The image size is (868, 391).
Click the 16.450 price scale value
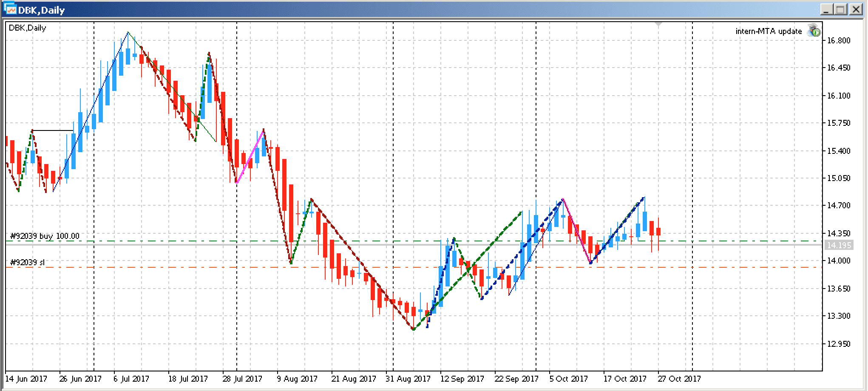click(839, 68)
